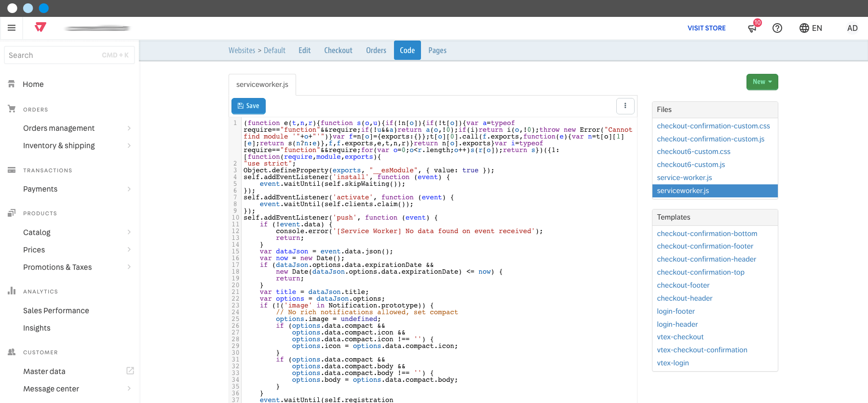868x403 pixels.
Task: Expand the Catalog menu chevron
Action: coord(129,232)
